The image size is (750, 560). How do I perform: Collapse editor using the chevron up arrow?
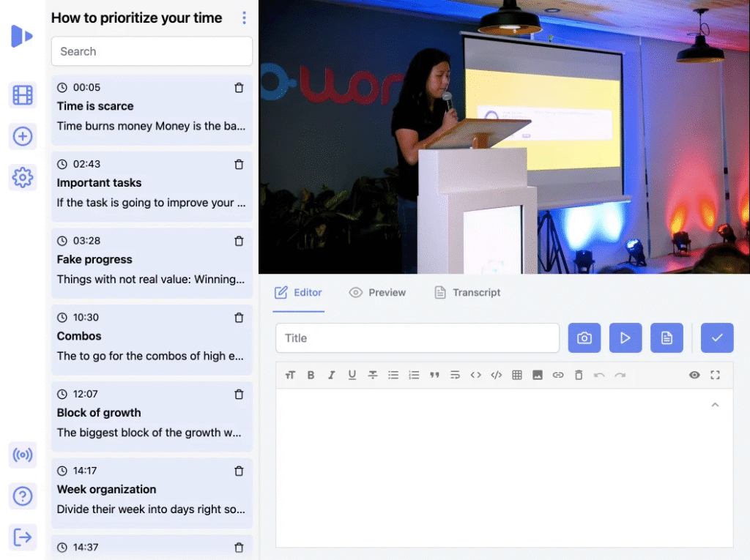point(715,405)
